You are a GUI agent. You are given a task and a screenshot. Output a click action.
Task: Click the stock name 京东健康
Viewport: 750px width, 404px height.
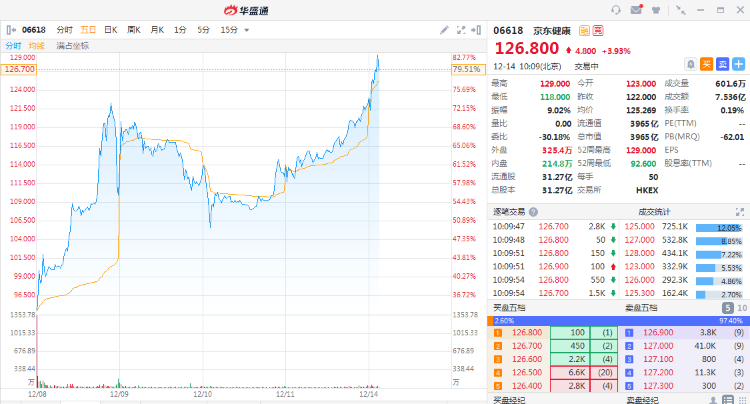(552, 31)
